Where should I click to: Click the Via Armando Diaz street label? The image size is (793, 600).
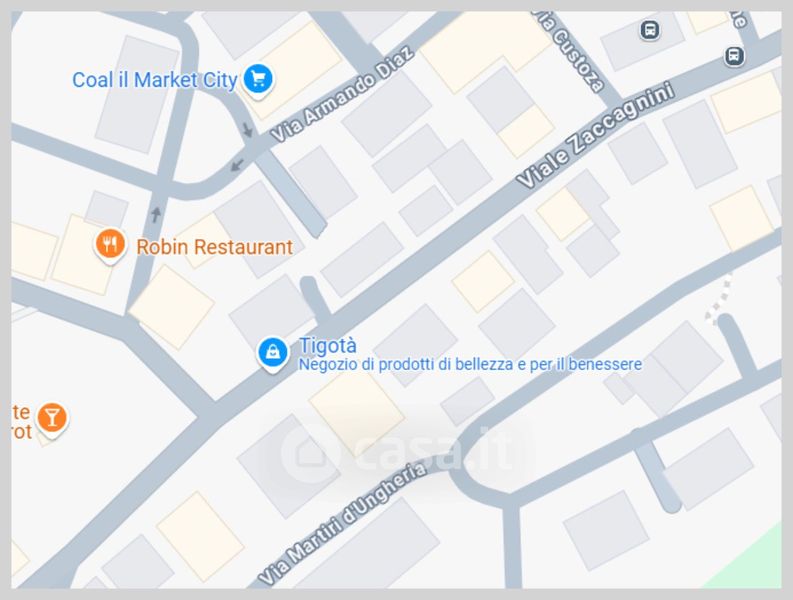tap(342, 95)
